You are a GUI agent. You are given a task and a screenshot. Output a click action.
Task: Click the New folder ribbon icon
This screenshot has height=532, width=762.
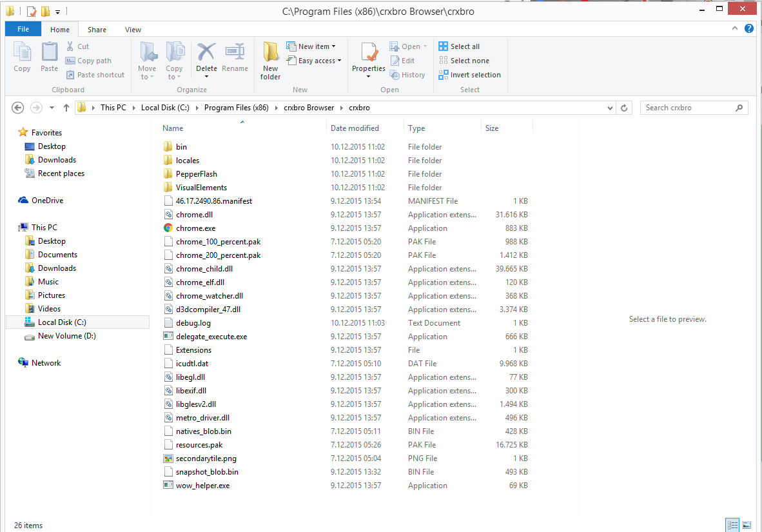click(x=270, y=61)
